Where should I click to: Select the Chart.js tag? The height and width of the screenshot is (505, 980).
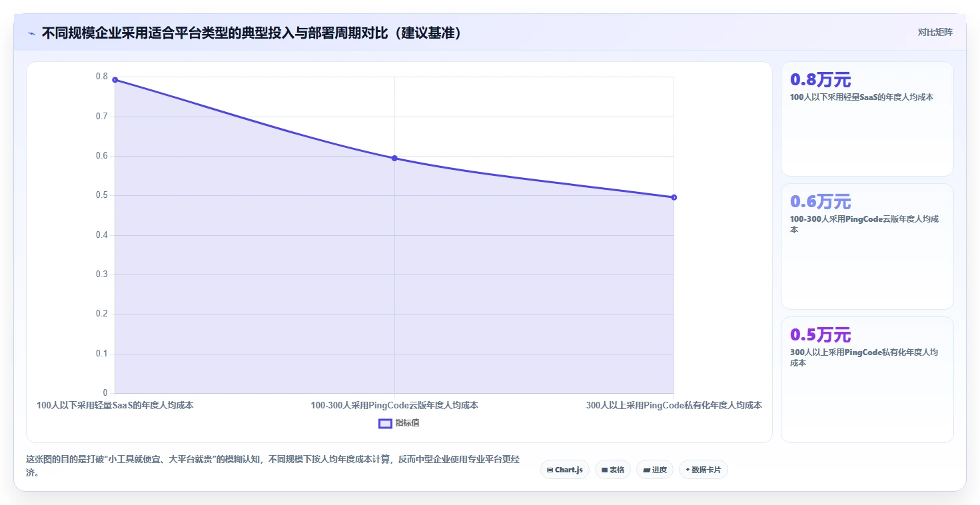tap(564, 470)
